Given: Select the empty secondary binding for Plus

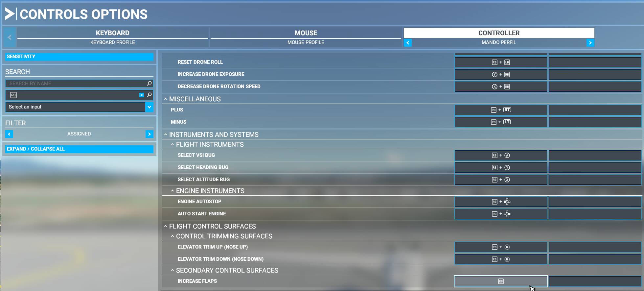Looking at the screenshot, I should (x=595, y=110).
